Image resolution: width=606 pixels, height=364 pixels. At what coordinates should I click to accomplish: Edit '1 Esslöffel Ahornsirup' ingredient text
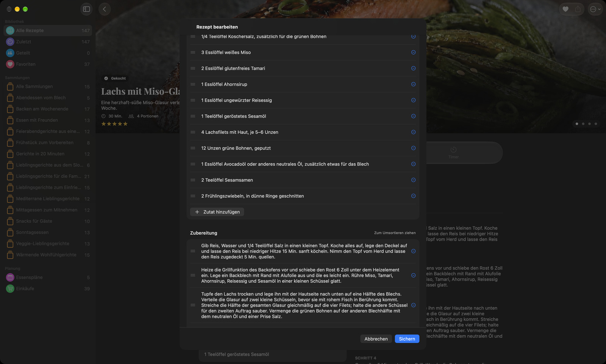click(224, 84)
